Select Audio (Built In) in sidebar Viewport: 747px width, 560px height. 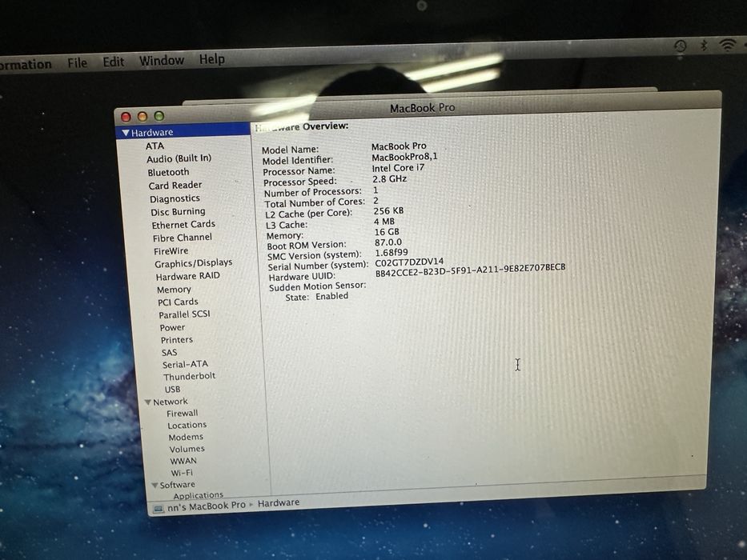(x=179, y=158)
